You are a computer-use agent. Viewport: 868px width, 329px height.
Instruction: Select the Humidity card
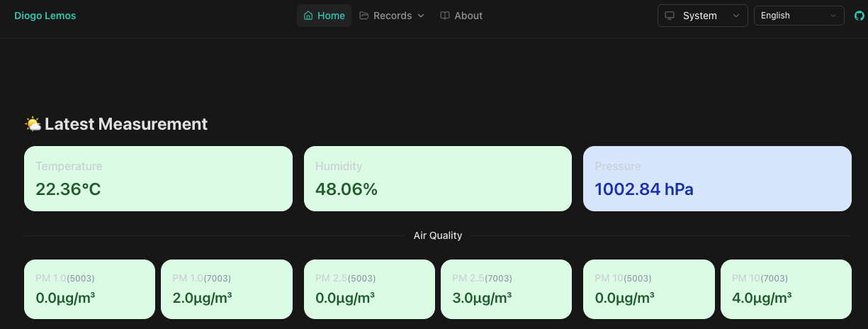click(x=437, y=179)
